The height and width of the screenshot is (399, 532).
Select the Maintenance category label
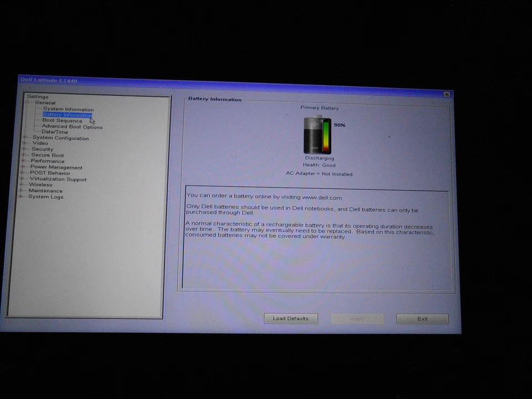[x=45, y=191]
